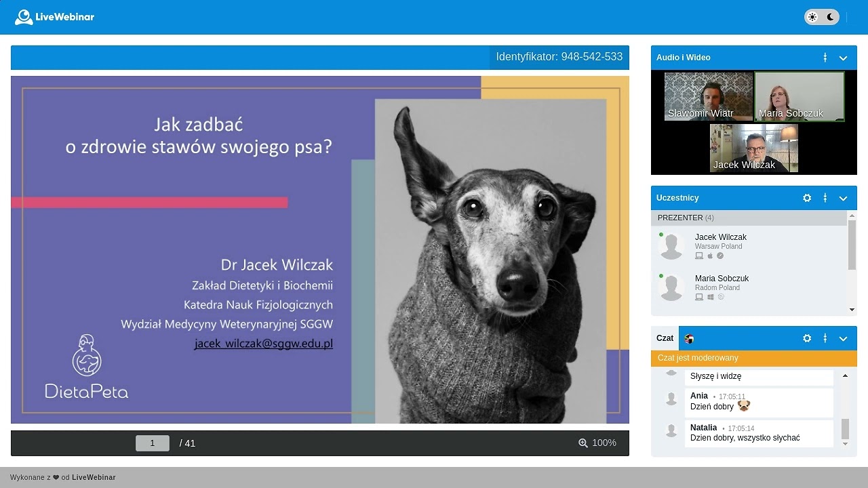Image resolution: width=868 pixels, height=488 pixels.
Task: Click Ania's chat avatar
Action: point(671,399)
